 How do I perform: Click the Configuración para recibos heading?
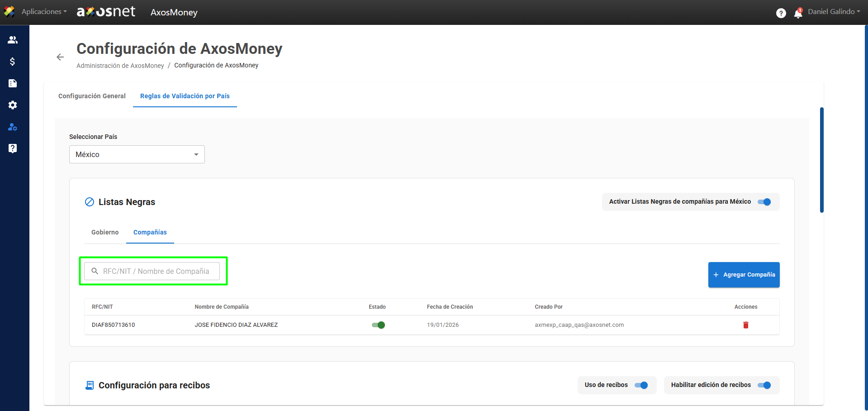tap(154, 385)
